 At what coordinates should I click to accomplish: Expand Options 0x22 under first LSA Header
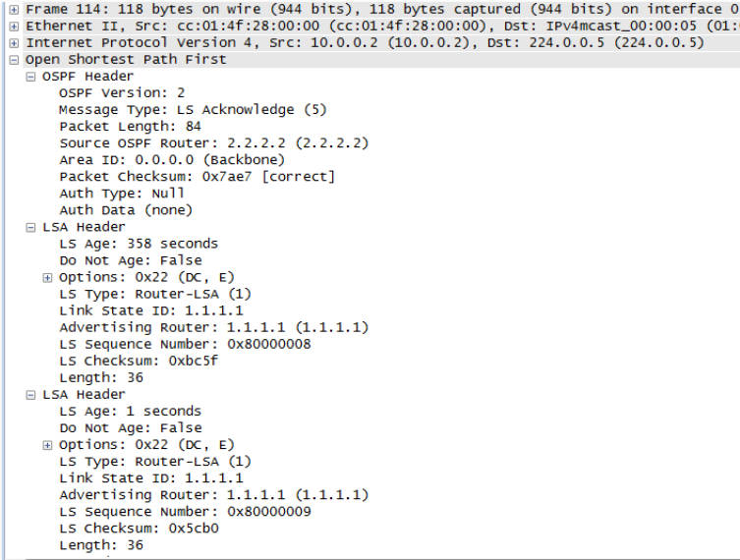(47, 277)
